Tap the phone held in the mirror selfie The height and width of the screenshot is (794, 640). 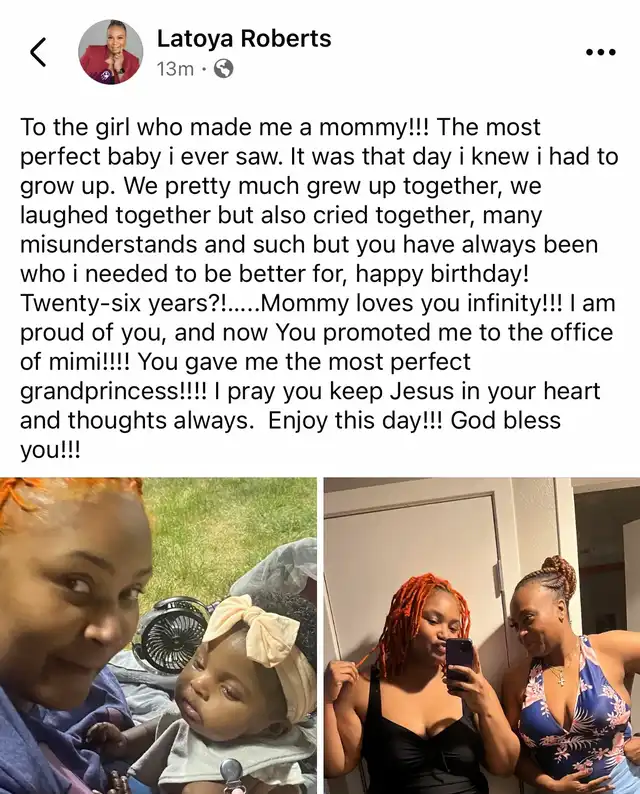[x=459, y=664]
